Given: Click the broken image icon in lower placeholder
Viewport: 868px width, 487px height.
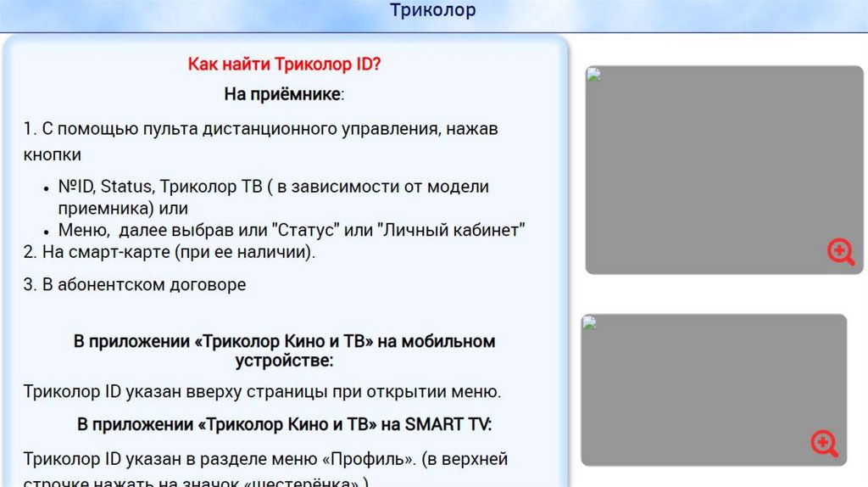Looking at the screenshot, I should [x=589, y=322].
